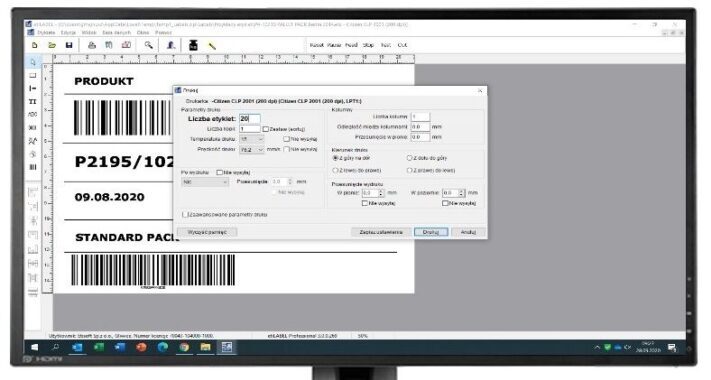Click the printer icon in toolbar
Viewport: 711px width, 380px height.
pos(92,45)
